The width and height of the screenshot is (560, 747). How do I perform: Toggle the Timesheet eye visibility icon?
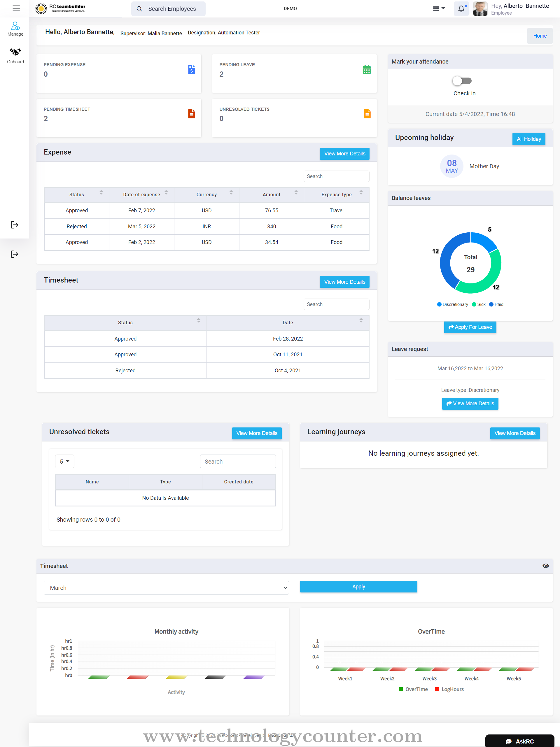pyautogui.click(x=545, y=566)
